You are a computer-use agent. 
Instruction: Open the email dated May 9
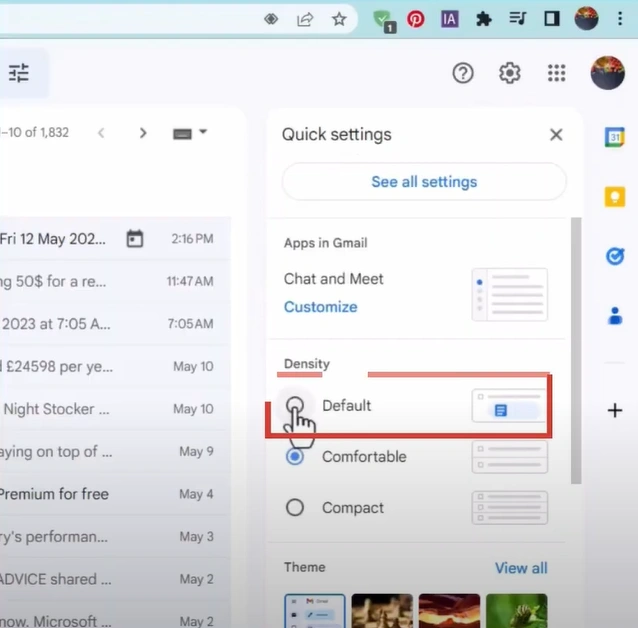[116, 451]
